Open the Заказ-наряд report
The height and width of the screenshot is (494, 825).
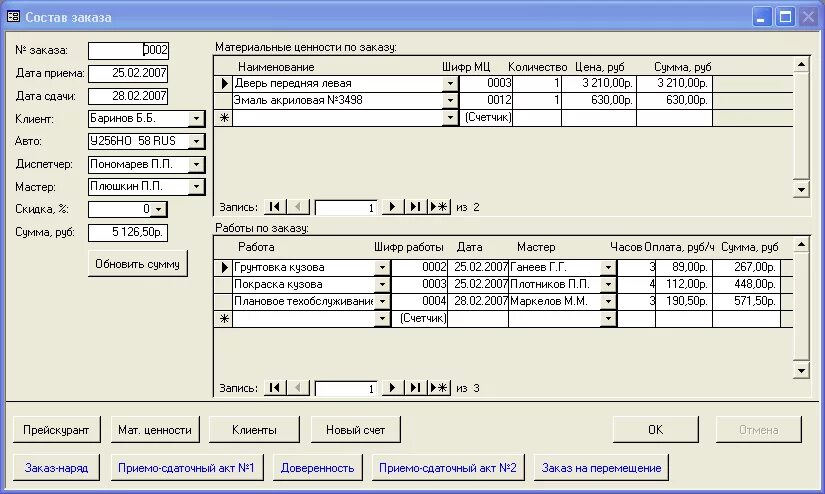coord(56,468)
